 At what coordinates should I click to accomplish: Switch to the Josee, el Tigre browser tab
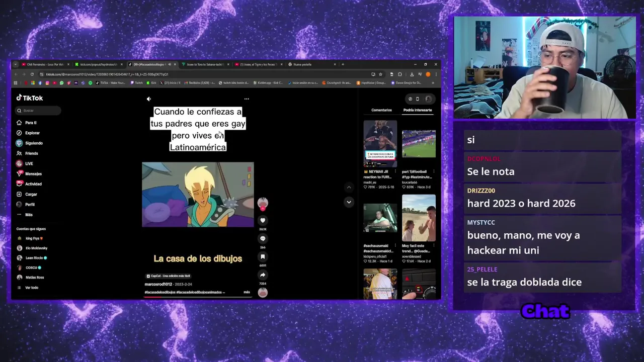258,64
